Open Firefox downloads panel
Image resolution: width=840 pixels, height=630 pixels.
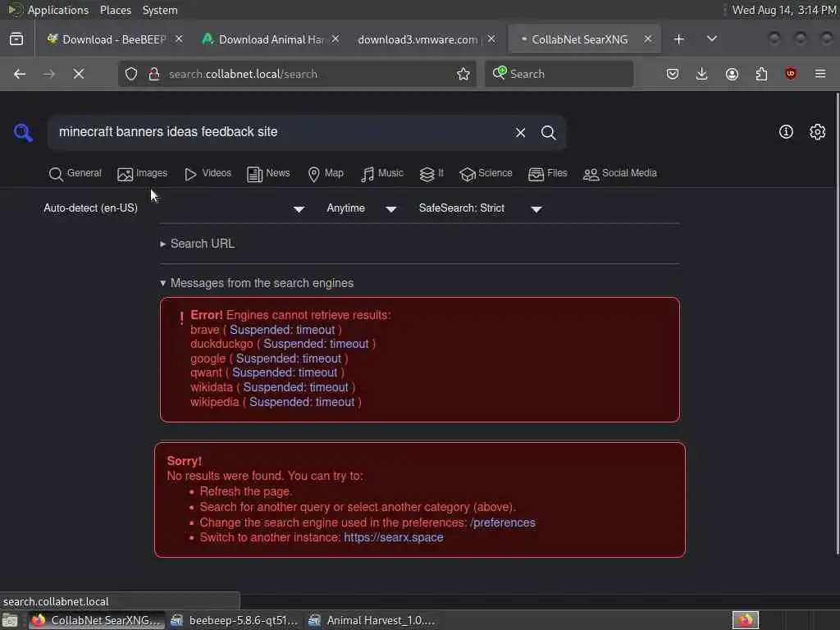tap(702, 74)
